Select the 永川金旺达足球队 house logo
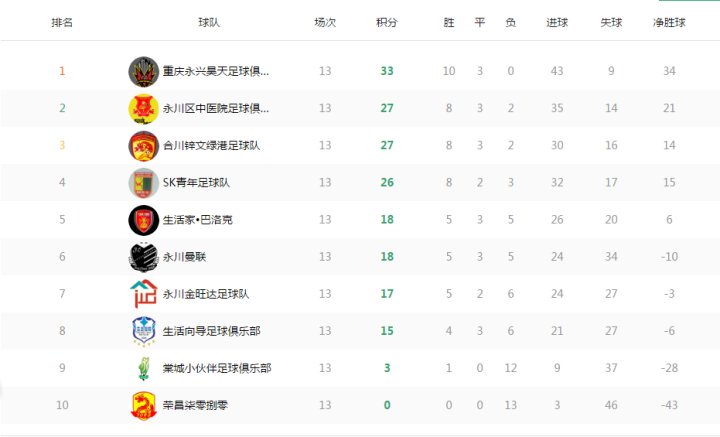The image size is (720, 437). (143, 294)
